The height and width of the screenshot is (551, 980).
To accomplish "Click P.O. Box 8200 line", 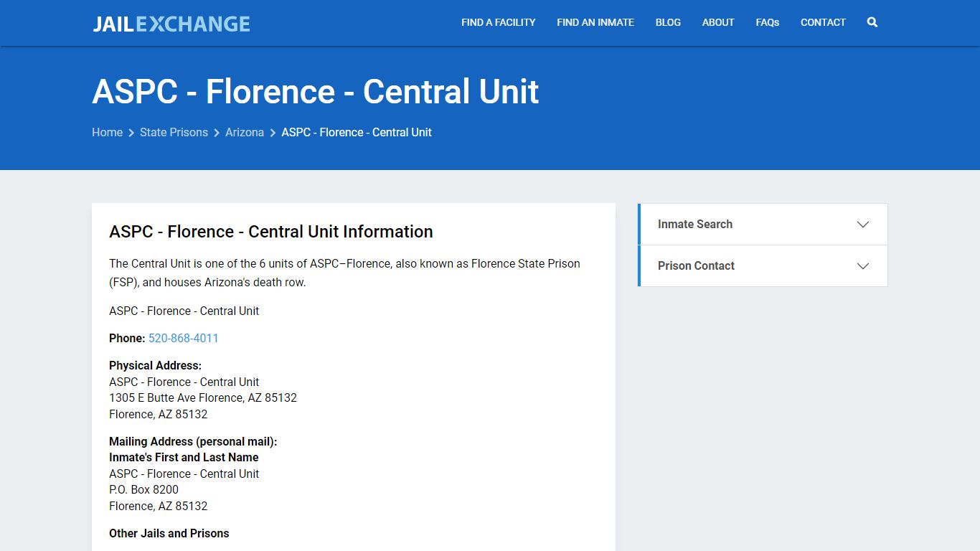I will (143, 489).
